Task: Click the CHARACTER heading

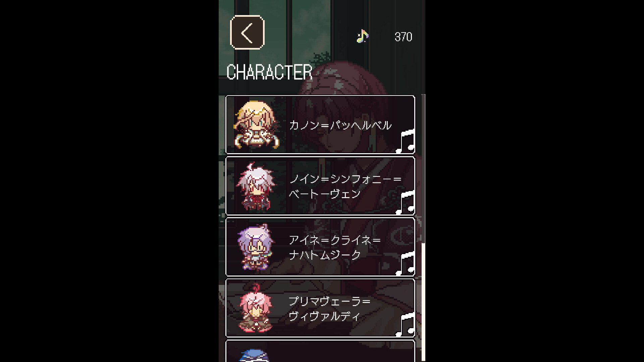Action: click(269, 72)
